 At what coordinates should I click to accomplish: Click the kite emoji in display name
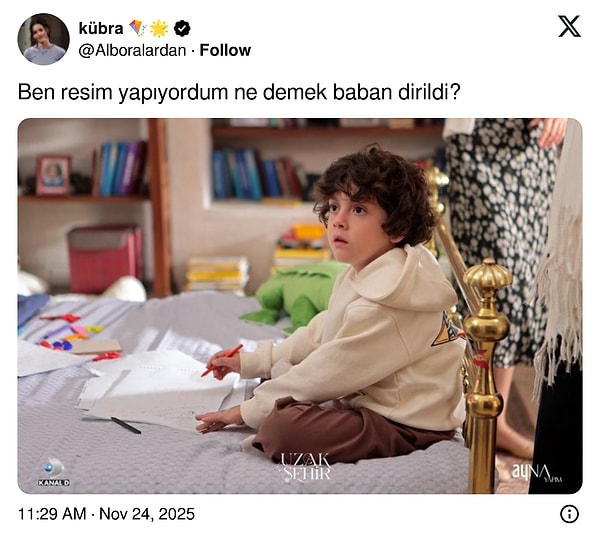tap(137, 28)
